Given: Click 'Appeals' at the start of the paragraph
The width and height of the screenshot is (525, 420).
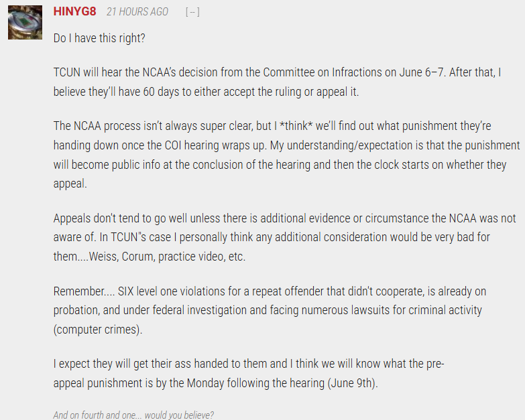Looking at the screenshot, I should click(72, 218).
